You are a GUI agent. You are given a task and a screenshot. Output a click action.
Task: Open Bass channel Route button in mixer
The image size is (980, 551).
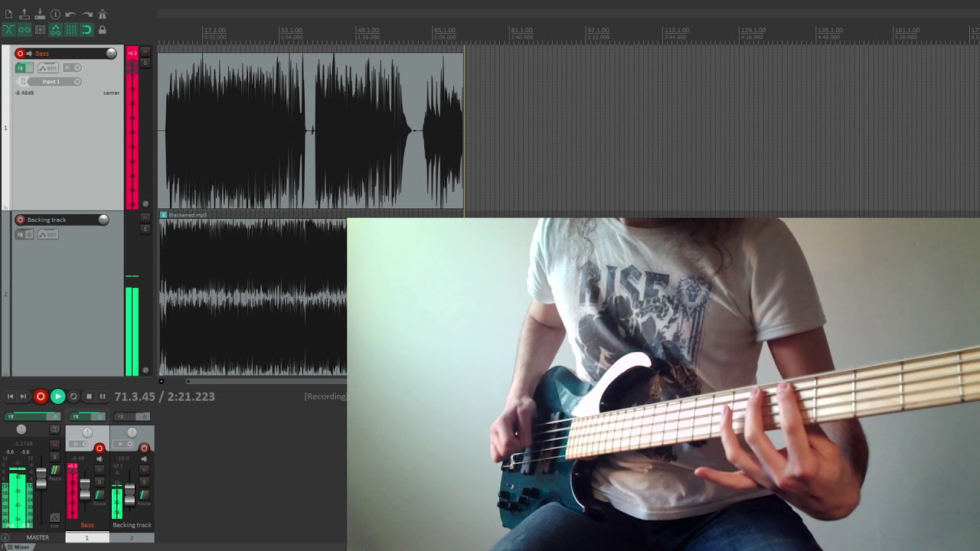click(100, 495)
